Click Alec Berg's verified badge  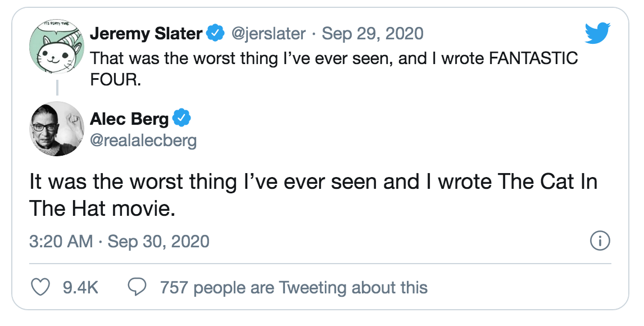coord(182,119)
